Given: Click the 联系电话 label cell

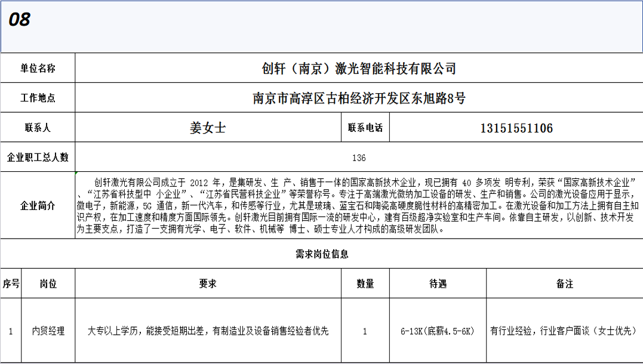Looking at the screenshot, I should point(365,128).
